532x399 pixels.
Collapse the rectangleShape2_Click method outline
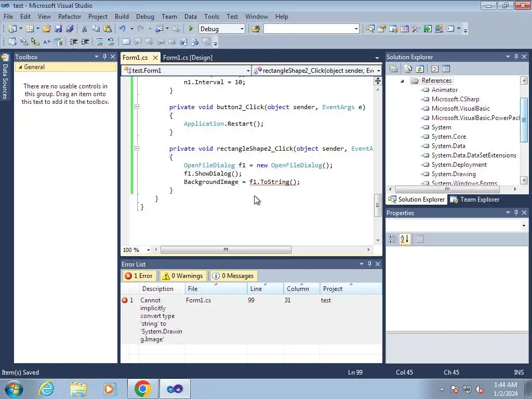137,148
